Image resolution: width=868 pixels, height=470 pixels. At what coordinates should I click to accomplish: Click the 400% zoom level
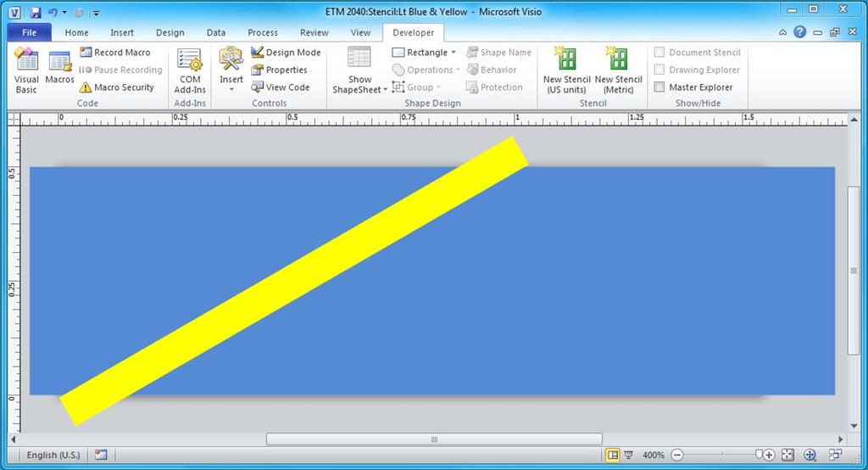[x=654, y=455]
